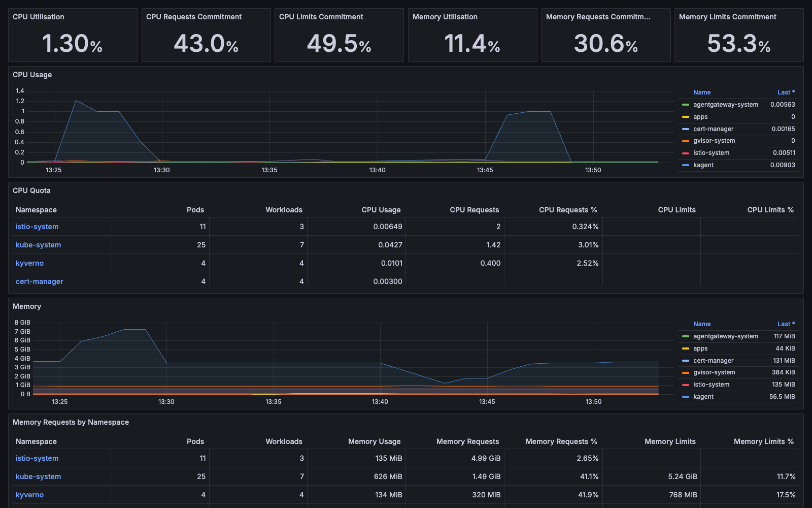
Task: Toggle kagent series in Memory legend
Action: click(x=703, y=397)
